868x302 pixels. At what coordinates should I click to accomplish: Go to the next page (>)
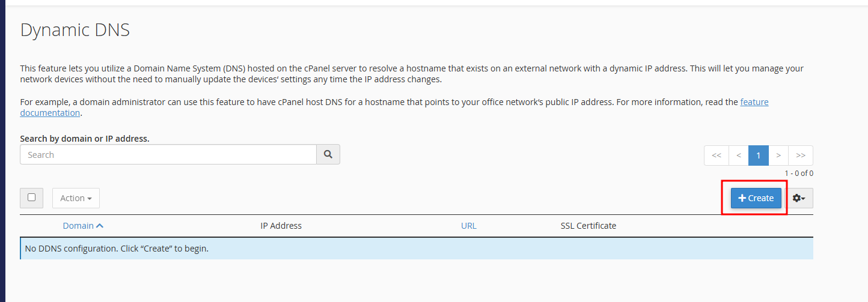pyautogui.click(x=778, y=156)
